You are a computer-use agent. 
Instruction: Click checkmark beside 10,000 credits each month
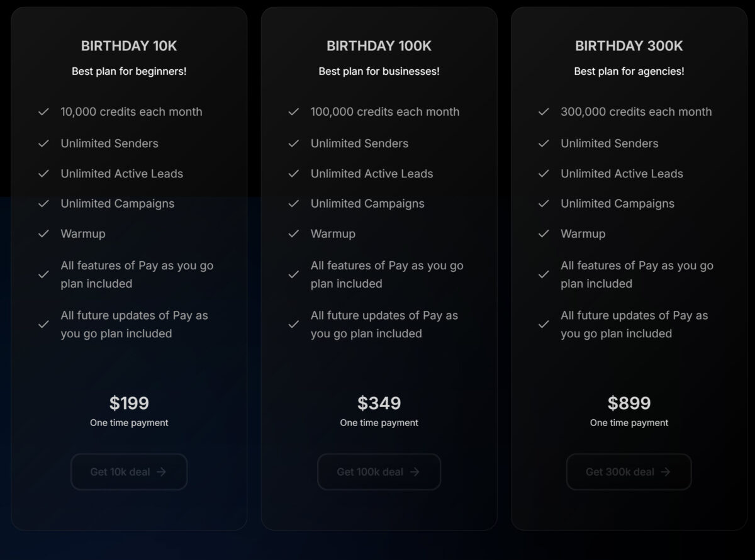pos(43,112)
